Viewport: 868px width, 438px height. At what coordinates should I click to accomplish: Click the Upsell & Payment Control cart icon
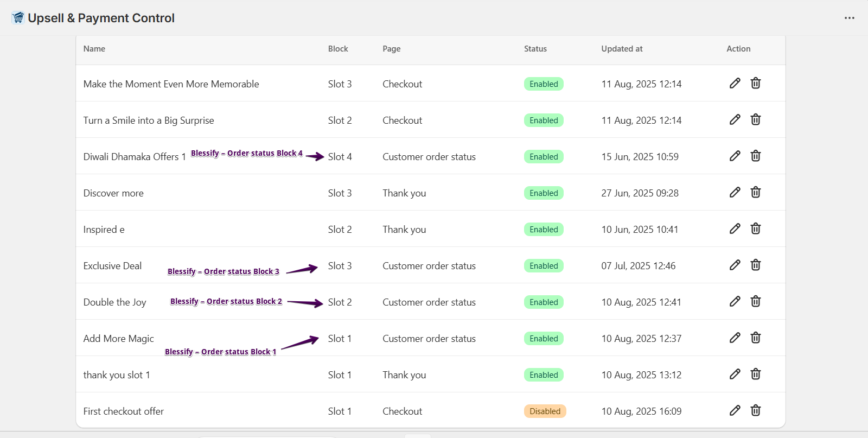[18, 18]
